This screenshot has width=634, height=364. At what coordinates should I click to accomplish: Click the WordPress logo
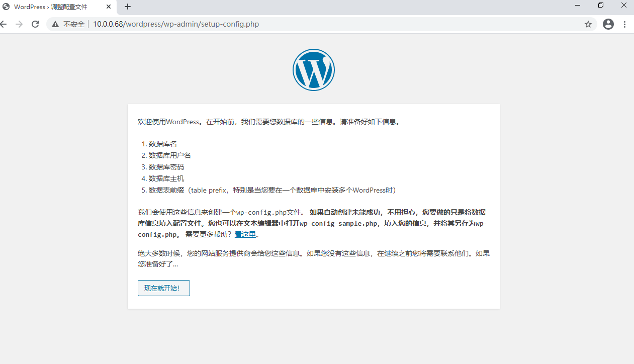314,70
